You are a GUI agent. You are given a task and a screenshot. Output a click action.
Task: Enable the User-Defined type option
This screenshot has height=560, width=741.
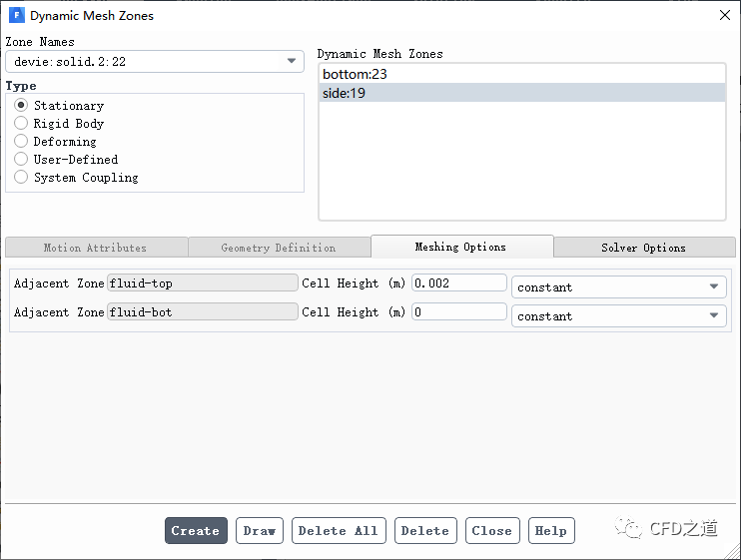click(x=21, y=159)
